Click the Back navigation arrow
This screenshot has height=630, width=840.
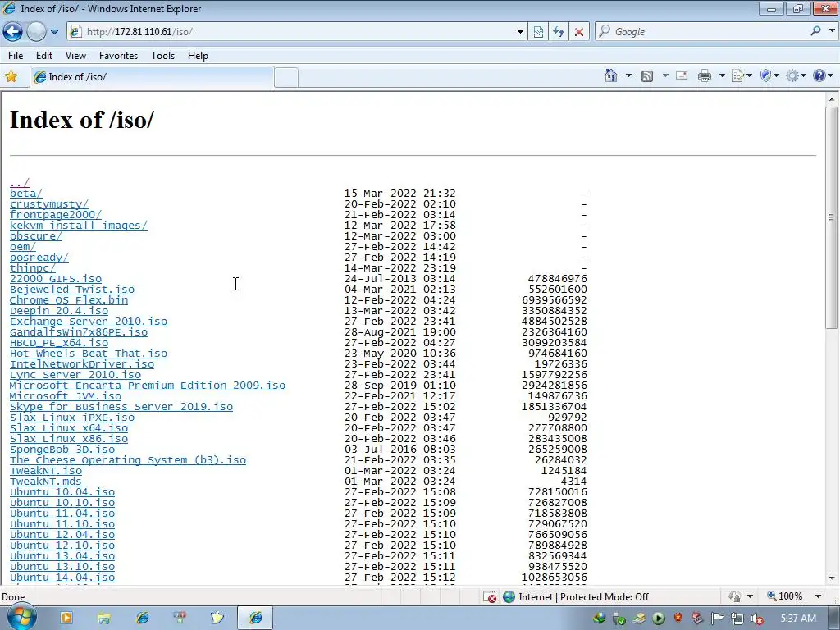(x=13, y=32)
